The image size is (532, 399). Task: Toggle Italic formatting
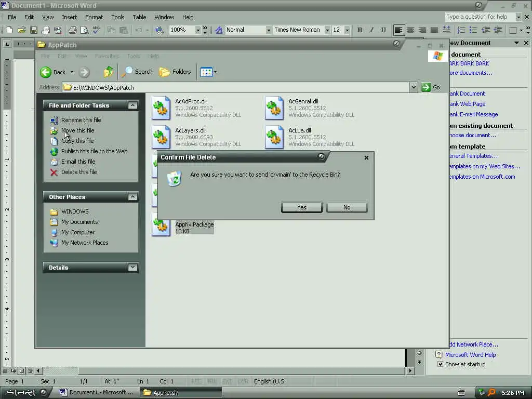pyautogui.click(x=371, y=30)
